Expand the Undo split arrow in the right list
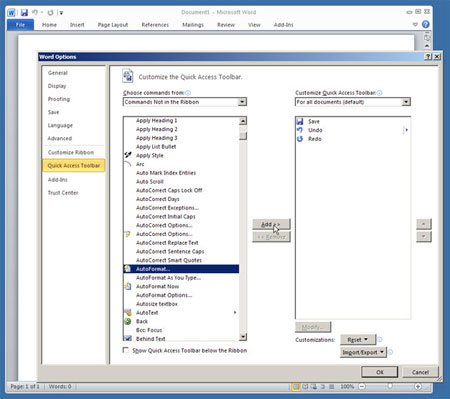The image size is (450, 399). (406, 130)
